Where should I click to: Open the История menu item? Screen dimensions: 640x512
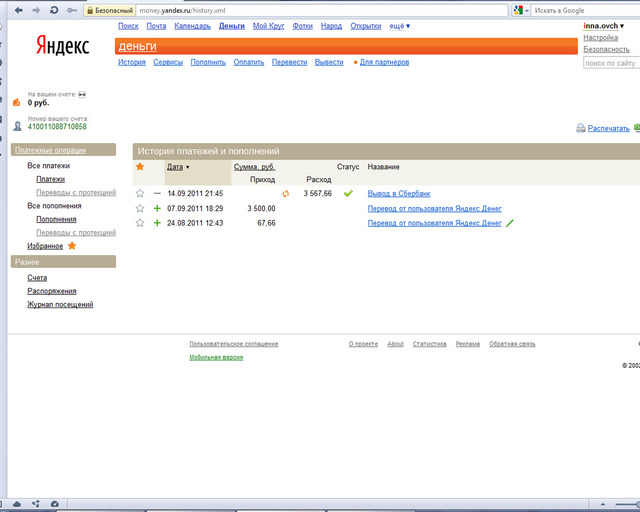pyautogui.click(x=132, y=62)
